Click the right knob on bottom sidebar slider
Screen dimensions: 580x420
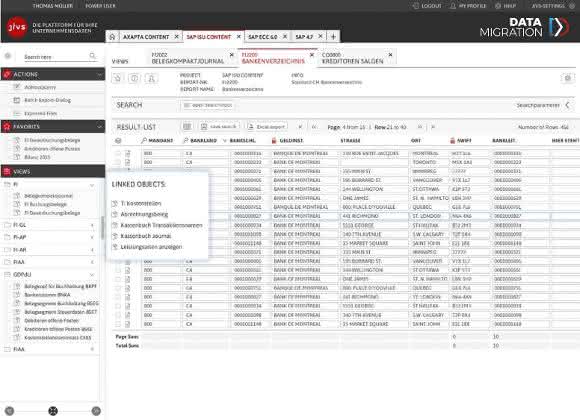96,411
